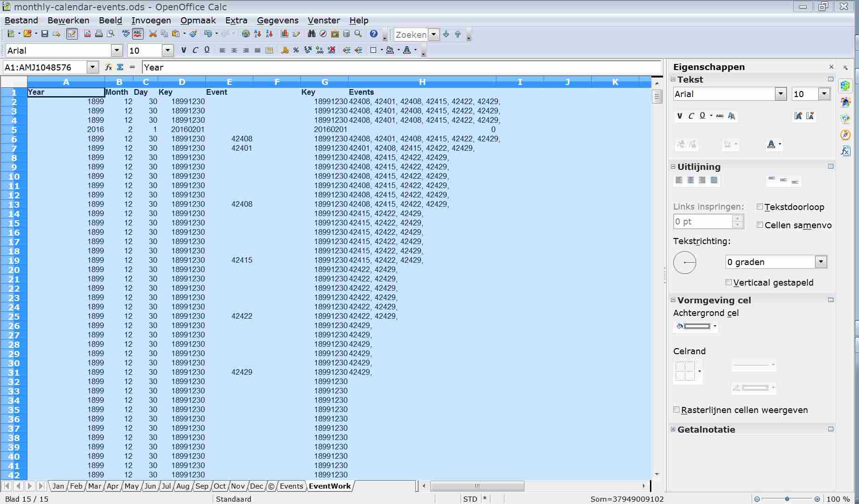Open the Navigator compass toolbar icon

click(x=323, y=34)
